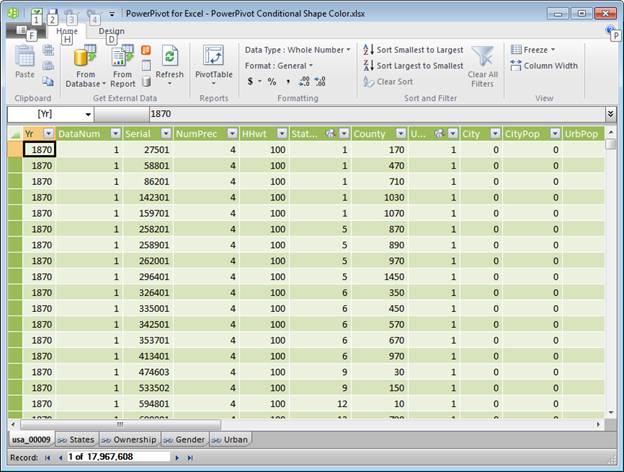Click the Refresh data icon
This screenshot has height=472, width=624.
point(170,58)
